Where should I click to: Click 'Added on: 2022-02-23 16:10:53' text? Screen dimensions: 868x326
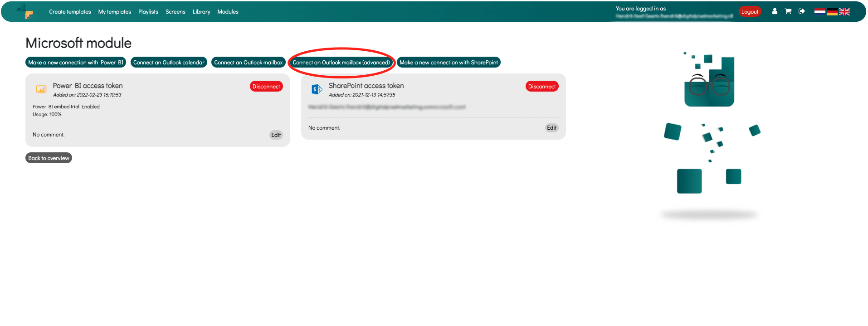(87, 95)
